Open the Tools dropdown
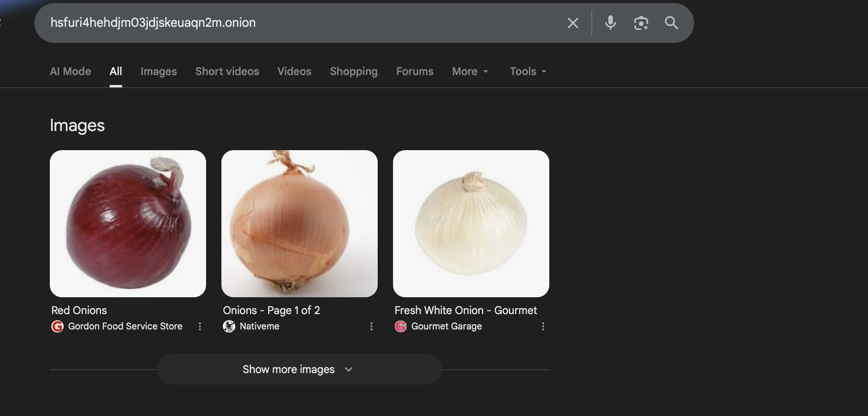Viewport: 868px width, 416px height. pos(528,71)
